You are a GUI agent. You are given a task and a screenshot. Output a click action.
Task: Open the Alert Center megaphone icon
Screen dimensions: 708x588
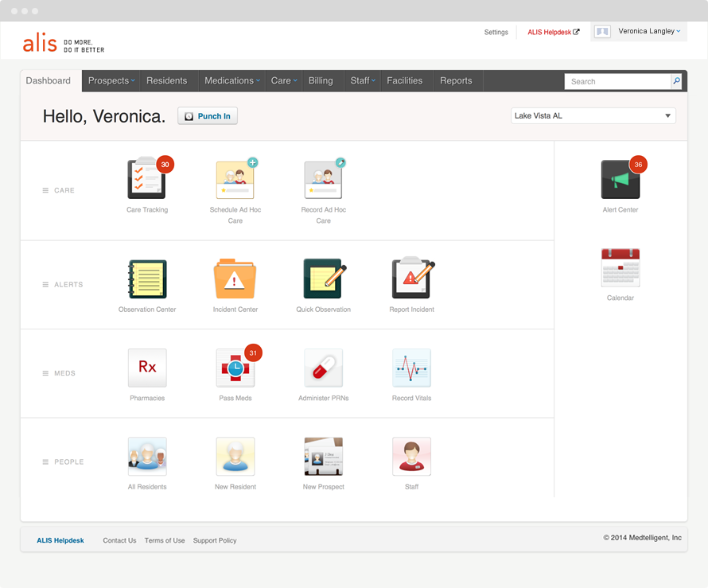pyautogui.click(x=620, y=179)
